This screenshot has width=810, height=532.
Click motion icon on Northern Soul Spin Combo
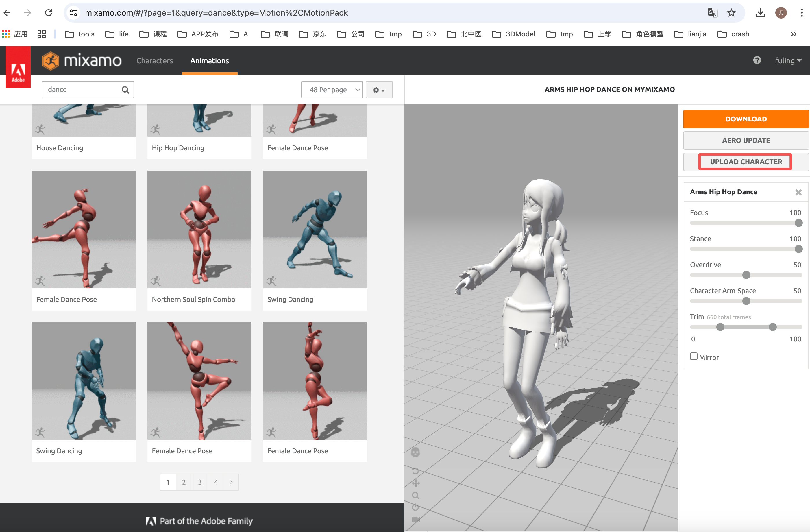156,281
